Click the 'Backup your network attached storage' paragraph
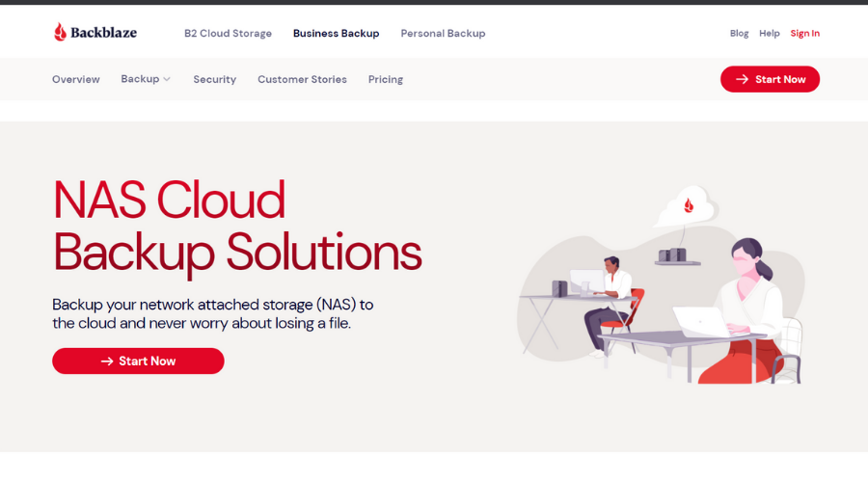This screenshot has height=482, width=868. coord(213,313)
